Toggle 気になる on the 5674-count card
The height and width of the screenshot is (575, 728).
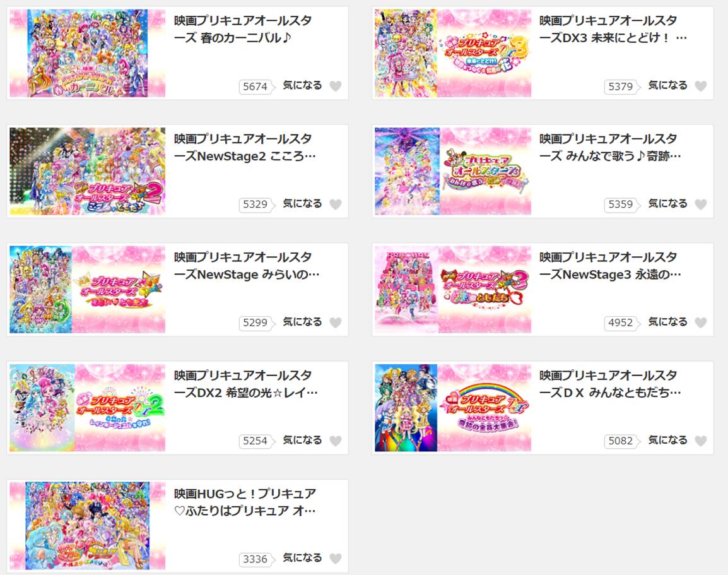click(302, 85)
